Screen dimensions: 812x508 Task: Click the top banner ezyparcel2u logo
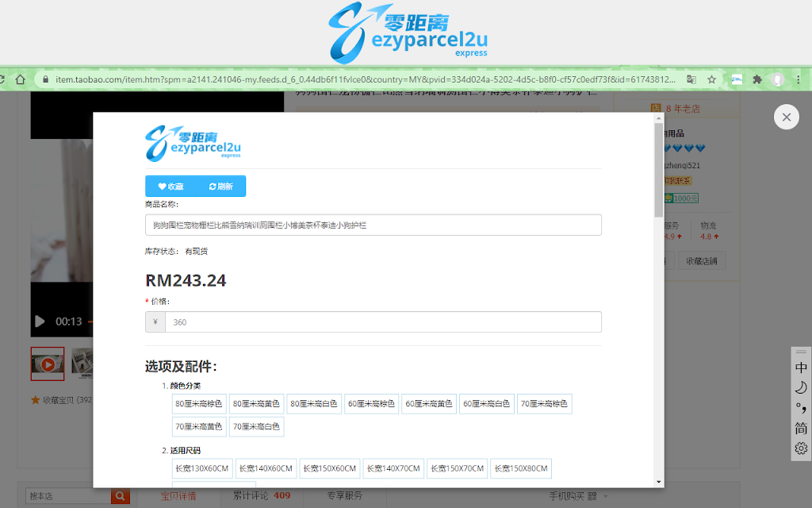pyautogui.click(x=408, y=33)
